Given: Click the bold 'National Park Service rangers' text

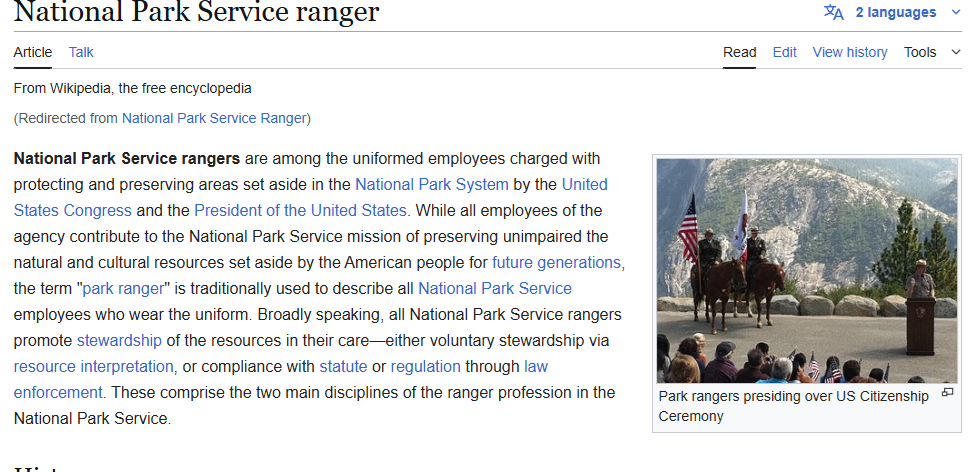Looking at the screenshot, I should click(126, 159).
